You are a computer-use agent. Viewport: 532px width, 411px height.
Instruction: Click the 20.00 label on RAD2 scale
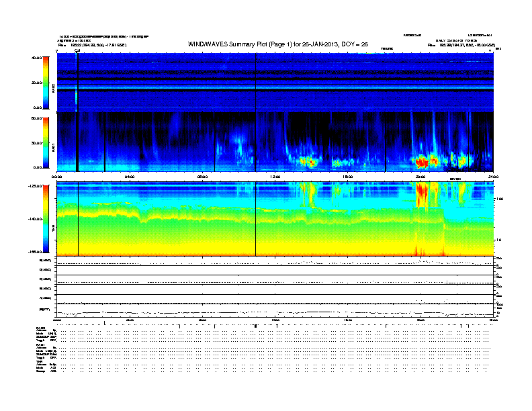(36, 83)
